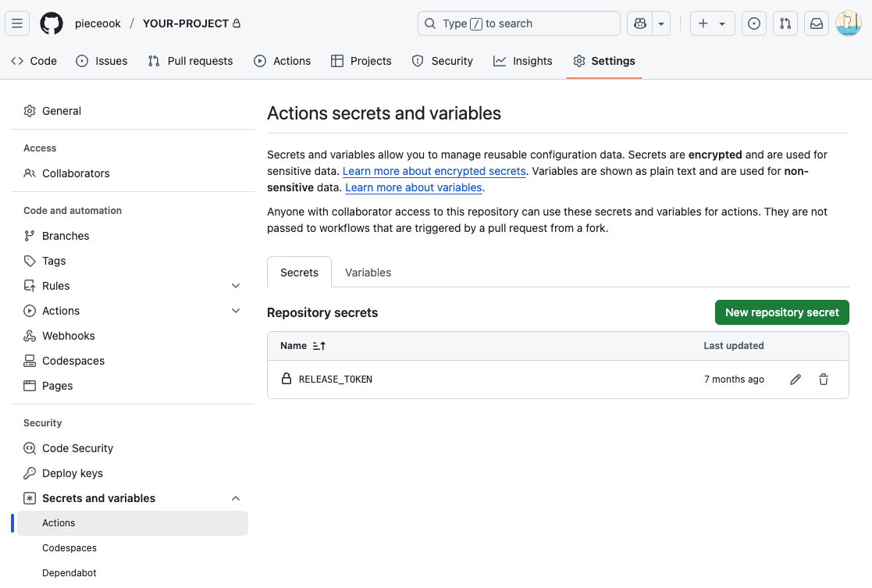Viewport: 872px width, 588px height.
Task: Open the create new plus dropdown
Action: click(x=711, y=23)
